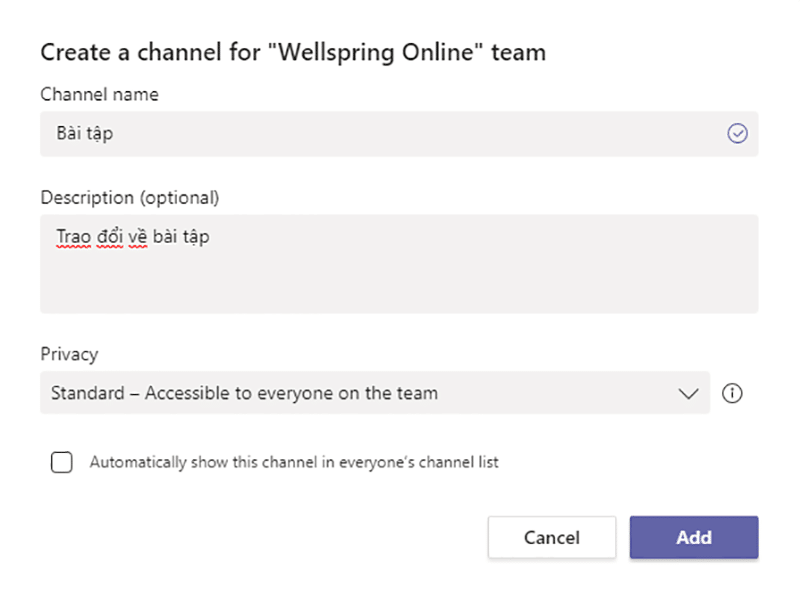800x595 pixels.
Task: Click the 'Channel name' field label
Action: [99, 94]
